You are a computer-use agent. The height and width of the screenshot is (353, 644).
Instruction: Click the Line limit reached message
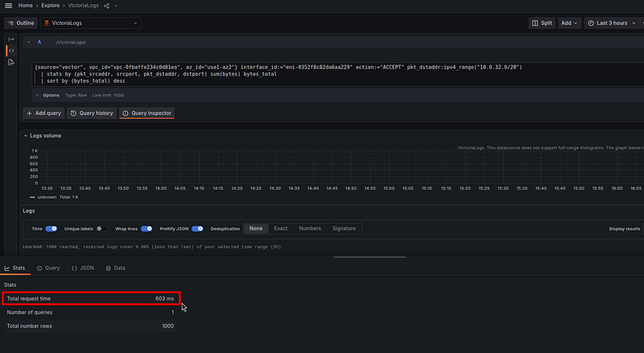[152, 247]
